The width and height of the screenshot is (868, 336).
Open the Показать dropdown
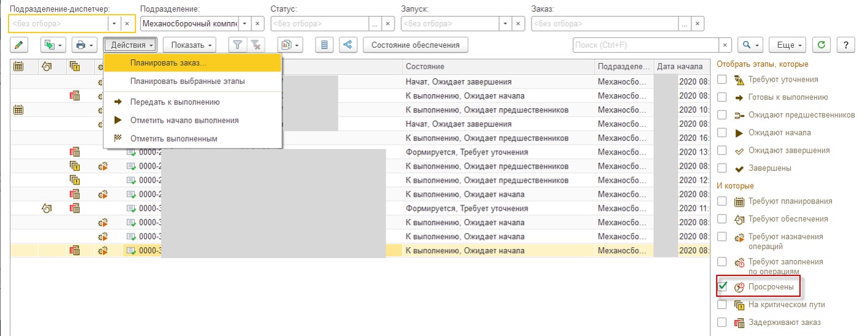coord(190,45)
